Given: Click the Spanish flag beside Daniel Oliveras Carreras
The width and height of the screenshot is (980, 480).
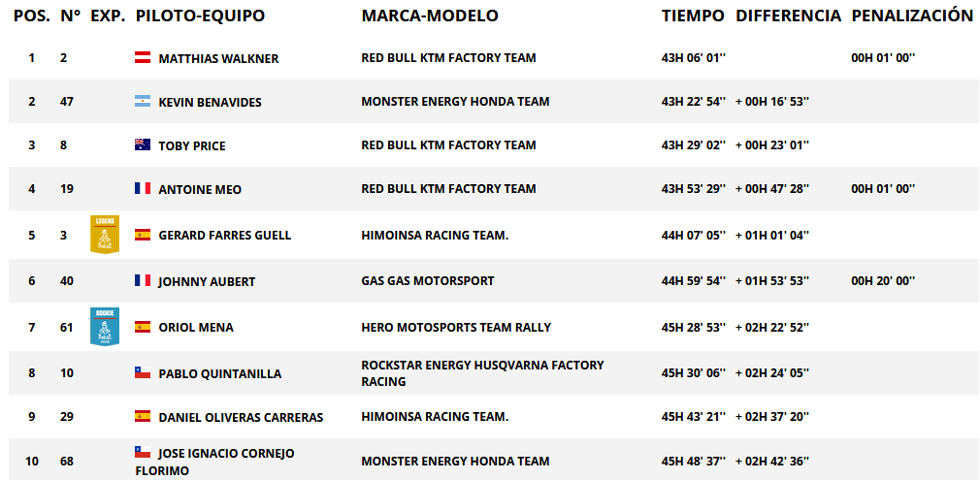Looking at the screenshot, I should pyautogui.click(x=143, y=416).
